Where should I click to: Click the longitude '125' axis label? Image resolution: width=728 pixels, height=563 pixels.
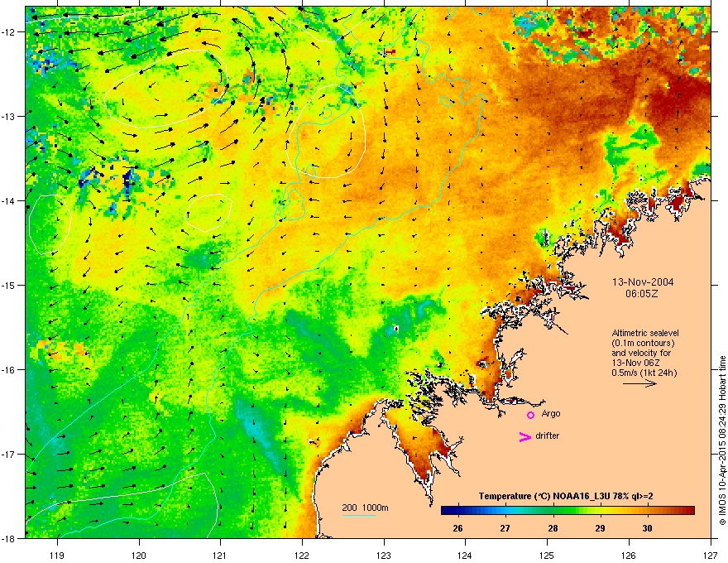(x=547, y=555)
